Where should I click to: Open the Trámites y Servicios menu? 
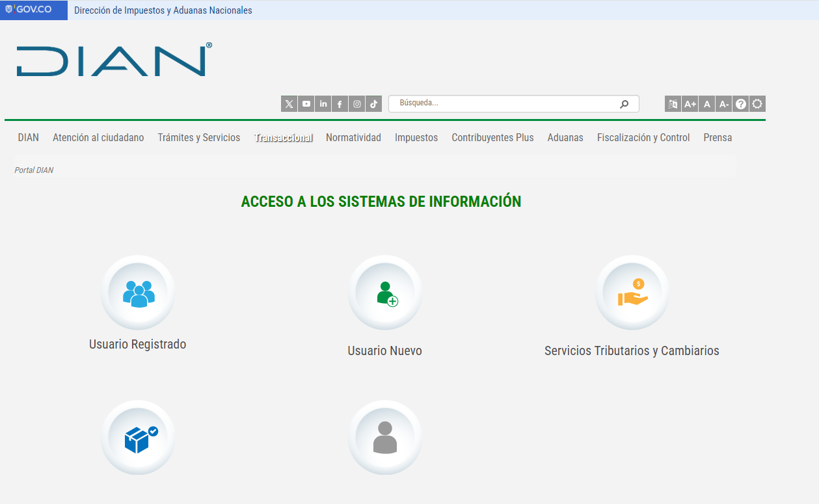199,138
